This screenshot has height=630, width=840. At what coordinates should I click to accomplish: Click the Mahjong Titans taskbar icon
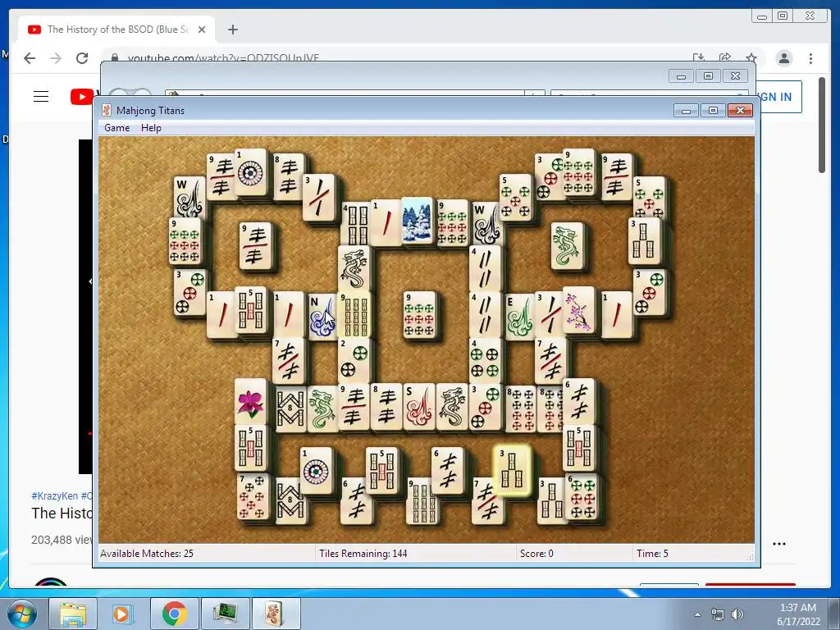pos(276,614)
